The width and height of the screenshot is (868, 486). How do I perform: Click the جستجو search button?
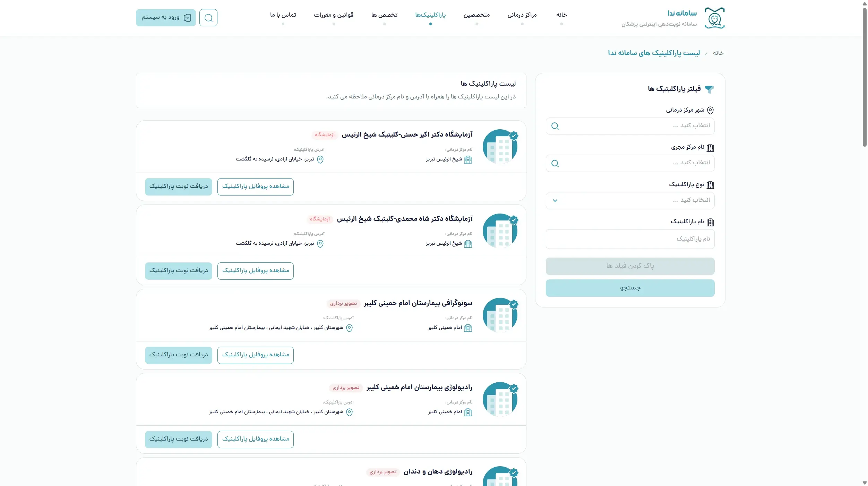(630, 288)
